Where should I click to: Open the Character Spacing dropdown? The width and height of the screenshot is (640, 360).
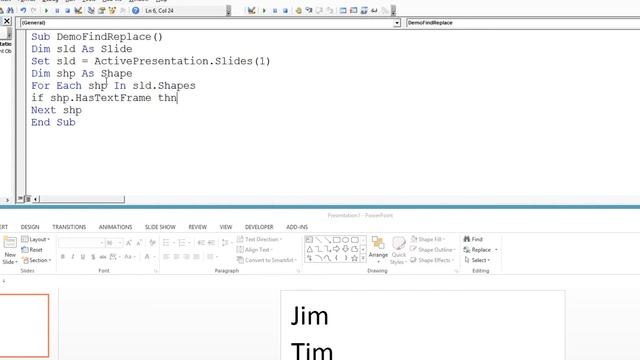[115, 257]
